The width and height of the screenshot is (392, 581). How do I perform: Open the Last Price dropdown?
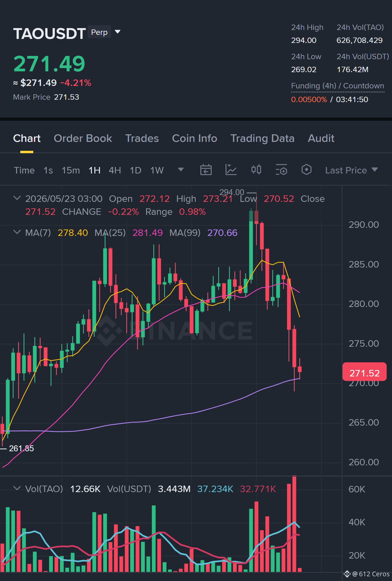(x=351, y=170)
